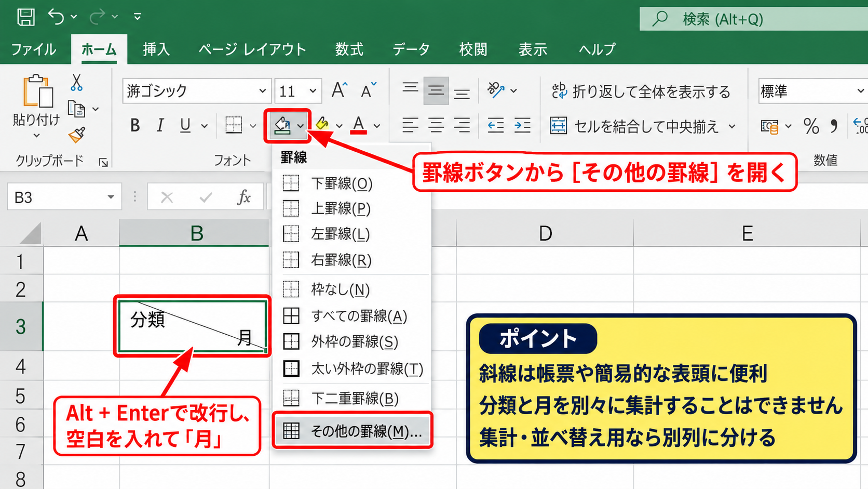The width and height of the screenshot is (868, 489).
Task: Toggle 折り返して全体を表示する wrap text
Action: (x=640, y=91)
